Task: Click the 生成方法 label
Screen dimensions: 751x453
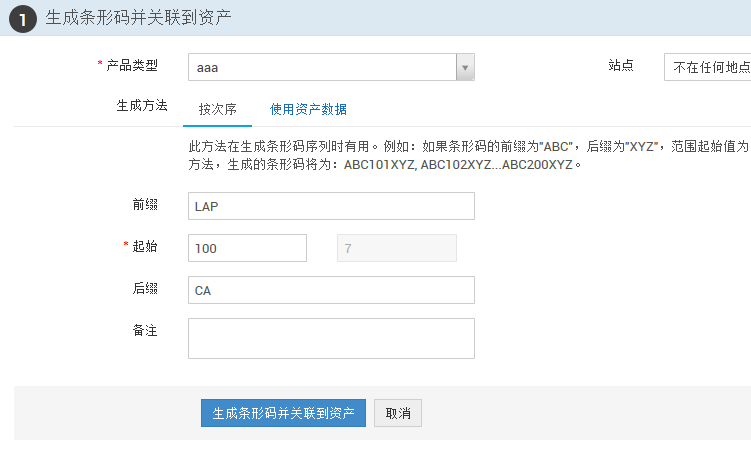Action: (142, 105)
